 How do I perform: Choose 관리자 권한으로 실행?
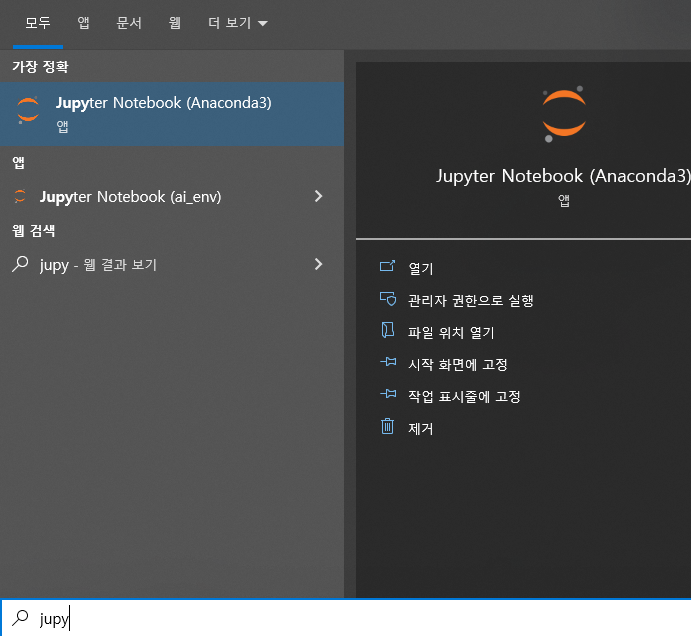[471, 301]
